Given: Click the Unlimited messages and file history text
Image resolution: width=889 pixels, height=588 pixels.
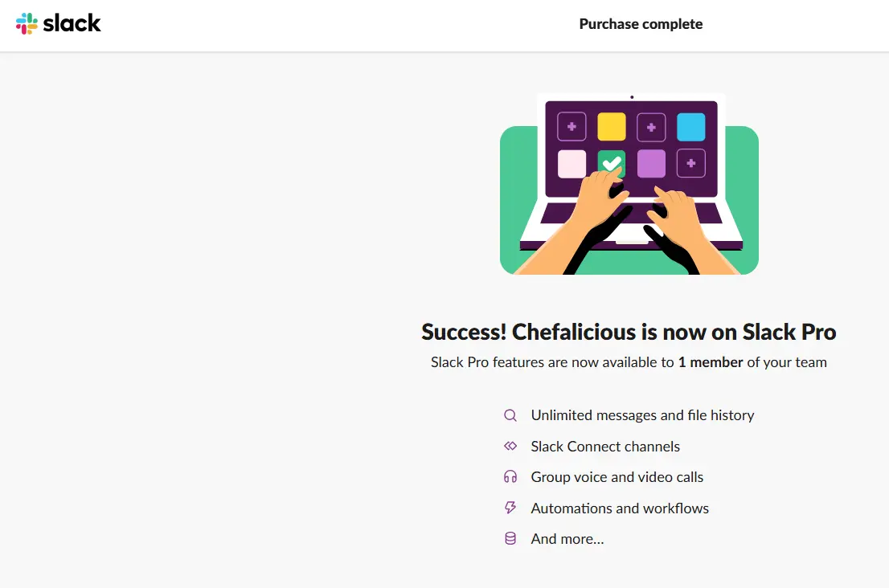Looking at the screenshot, I should (x=642, y=415).
